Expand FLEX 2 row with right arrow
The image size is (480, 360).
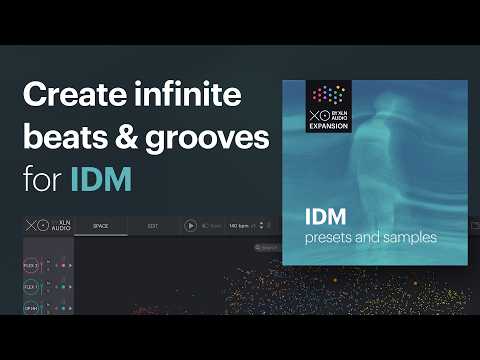click(70, 266)
